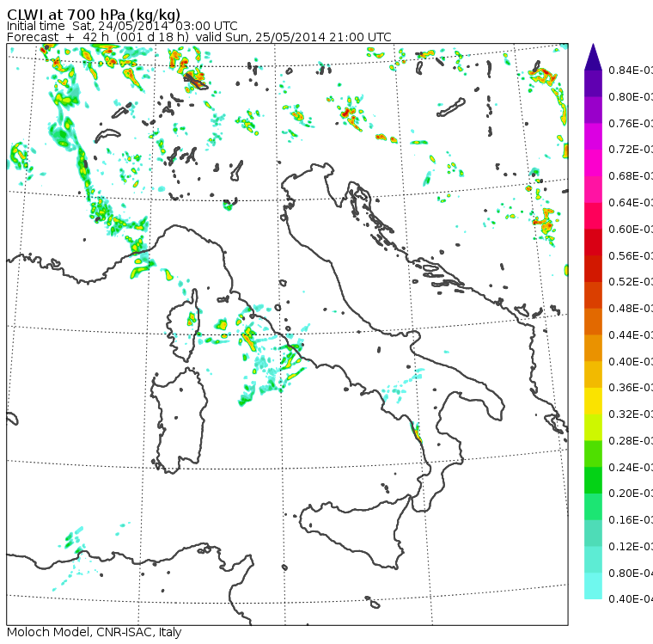Click the 0.12E-03 colorbar label
This screenshot has height=644, width=653.
click(x=631, y=547)
